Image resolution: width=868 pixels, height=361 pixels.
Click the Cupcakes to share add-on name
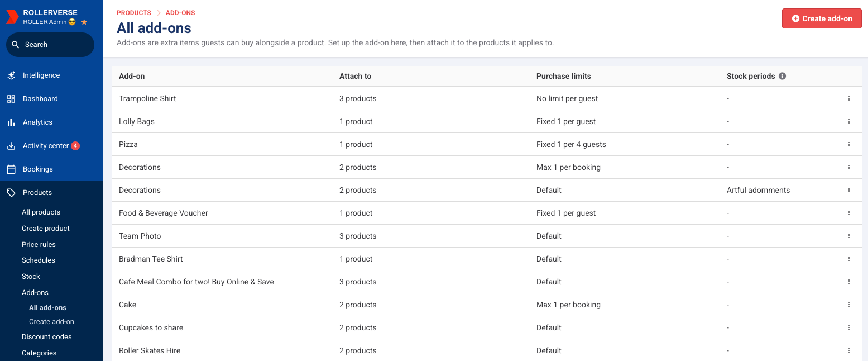click(x=151, y=327)
